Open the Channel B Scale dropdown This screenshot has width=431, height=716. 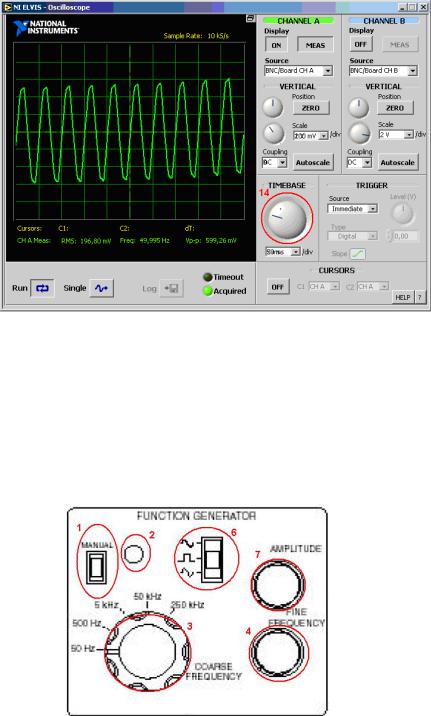click(x=409, y=134)
